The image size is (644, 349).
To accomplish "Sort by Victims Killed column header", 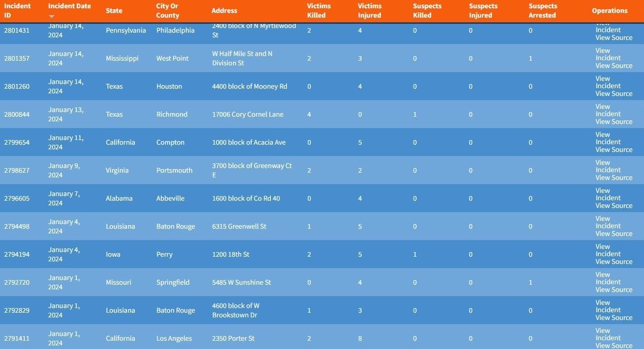I will (x=318, y=10).
